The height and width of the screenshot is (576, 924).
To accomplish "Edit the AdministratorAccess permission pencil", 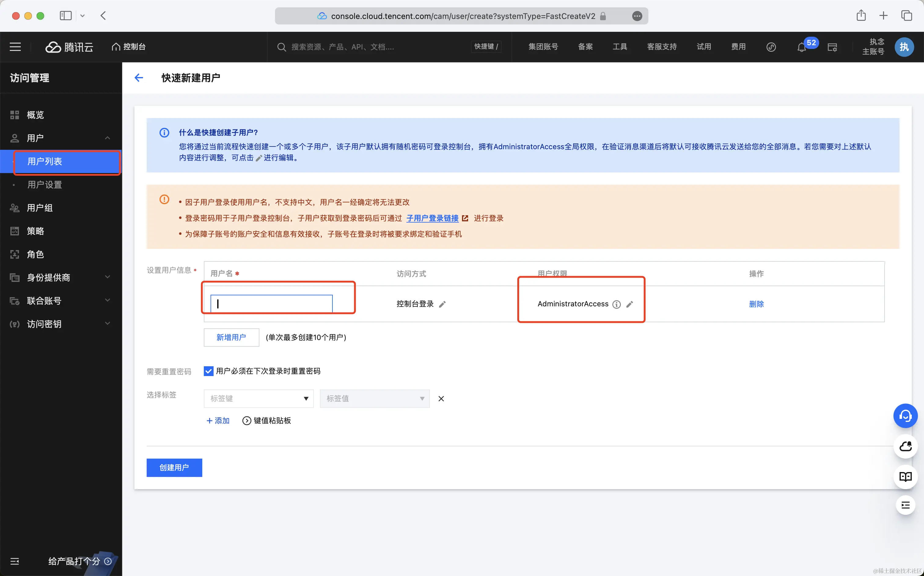I will [x=630, y=304].
